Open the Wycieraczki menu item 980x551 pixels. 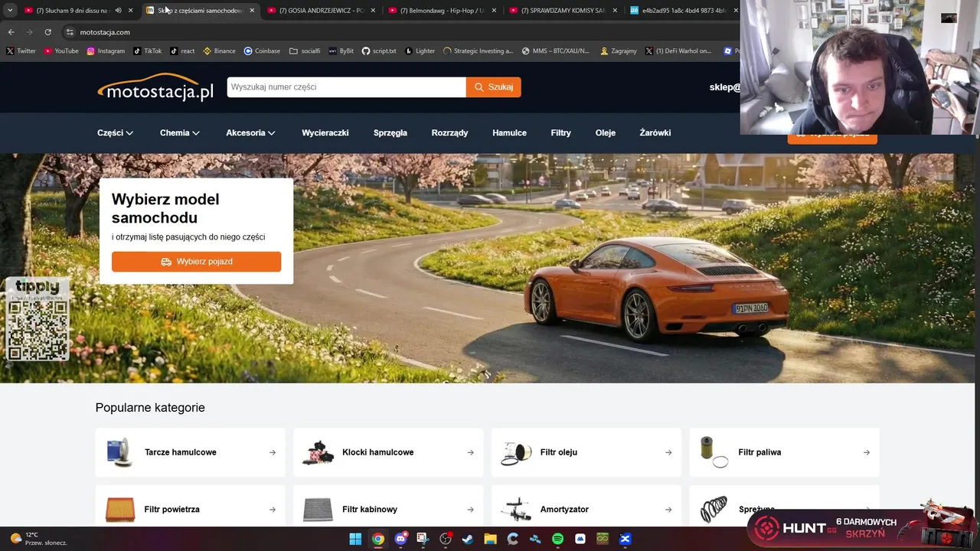pyautogui.click(x=325, y=133)
